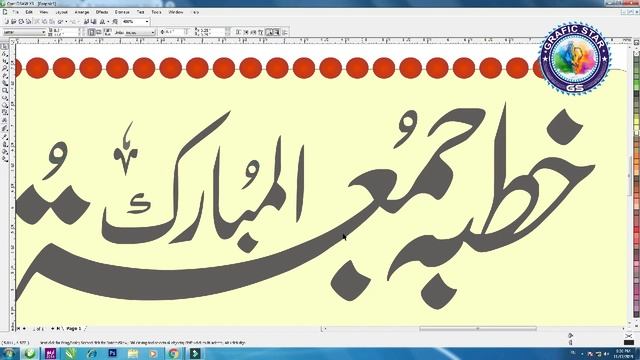
Task: Click the duplicate distance stepper arrows
Action: click(x=228, y=32)
